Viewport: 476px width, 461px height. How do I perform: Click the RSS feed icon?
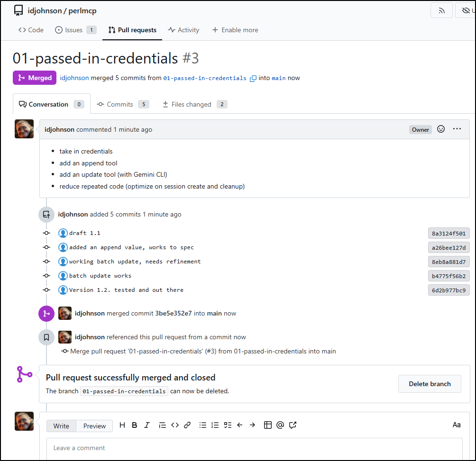pos(441,10)
